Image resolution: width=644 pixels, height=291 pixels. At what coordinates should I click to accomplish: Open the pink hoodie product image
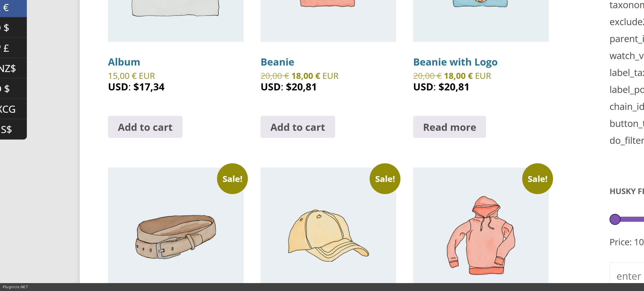[x=481, y=236]
